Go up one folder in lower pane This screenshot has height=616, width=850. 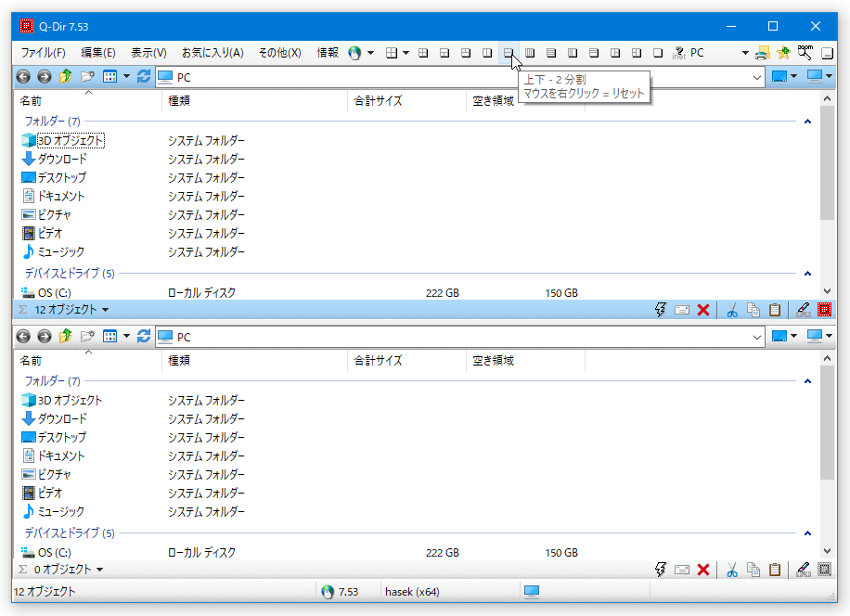[x=66, y=336]
